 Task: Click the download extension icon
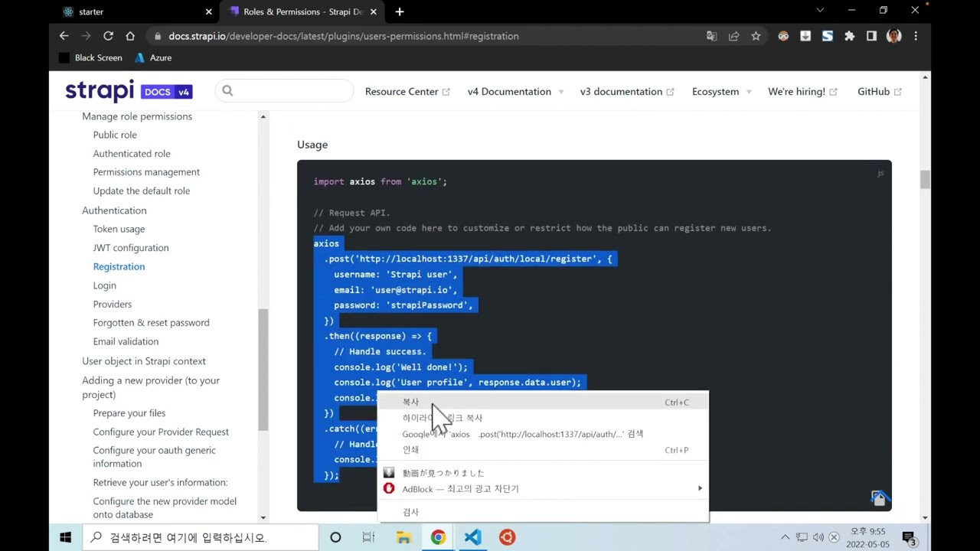click(x=805, y=36)
